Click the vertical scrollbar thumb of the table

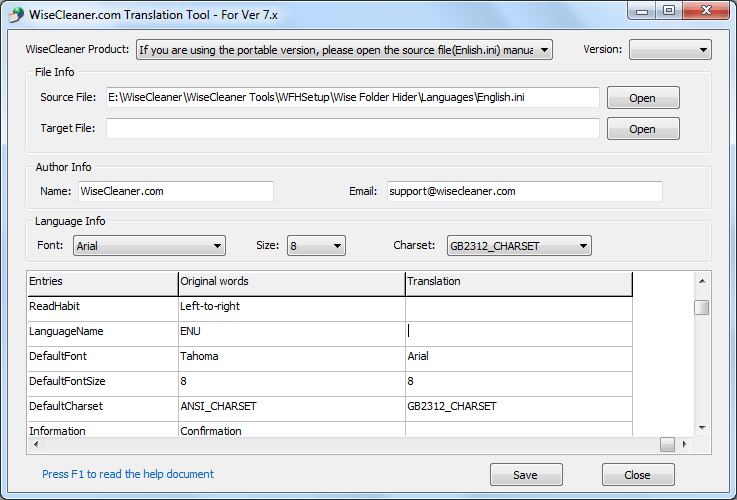click(x=702, y=308)
